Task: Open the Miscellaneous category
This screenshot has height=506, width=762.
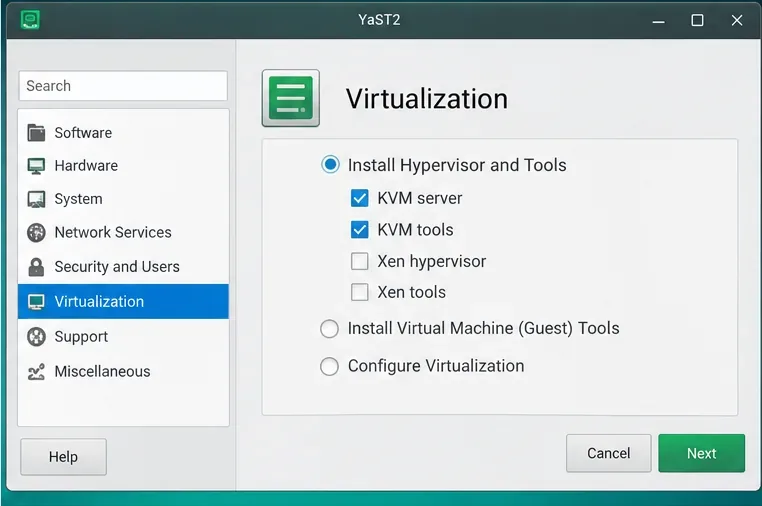Action: (x=123, y=372)
